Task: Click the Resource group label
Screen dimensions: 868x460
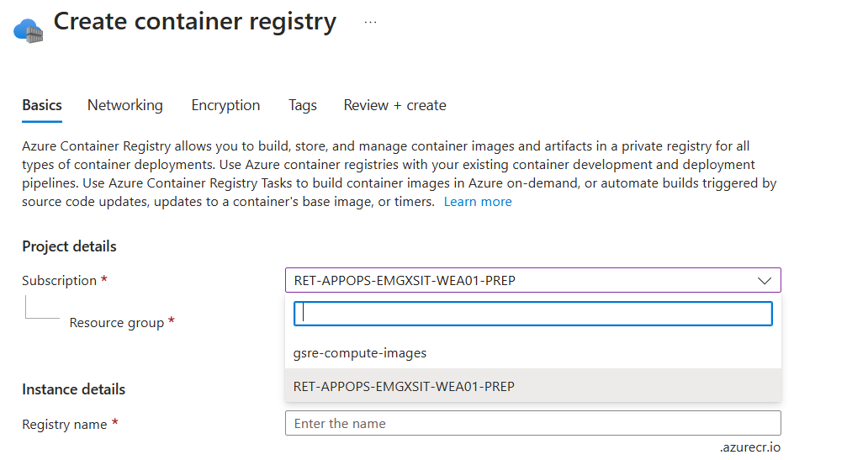Action: [117, 323]
